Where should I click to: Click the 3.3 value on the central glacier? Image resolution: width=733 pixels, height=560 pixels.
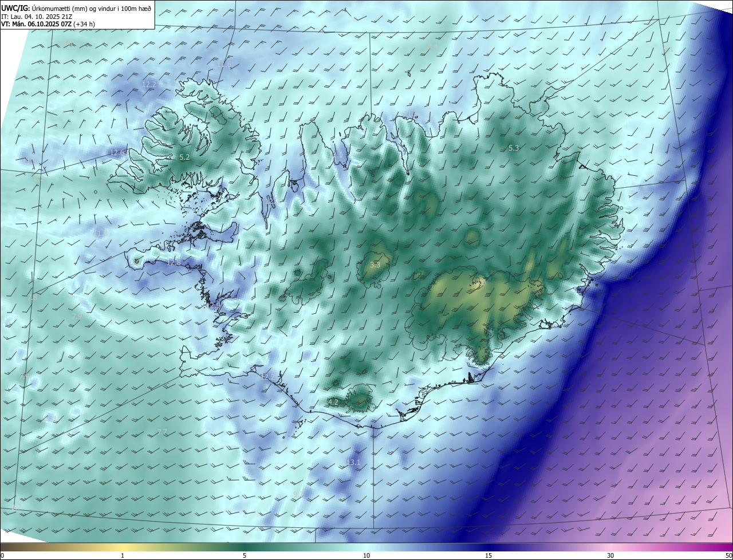[x=375, y=265]
